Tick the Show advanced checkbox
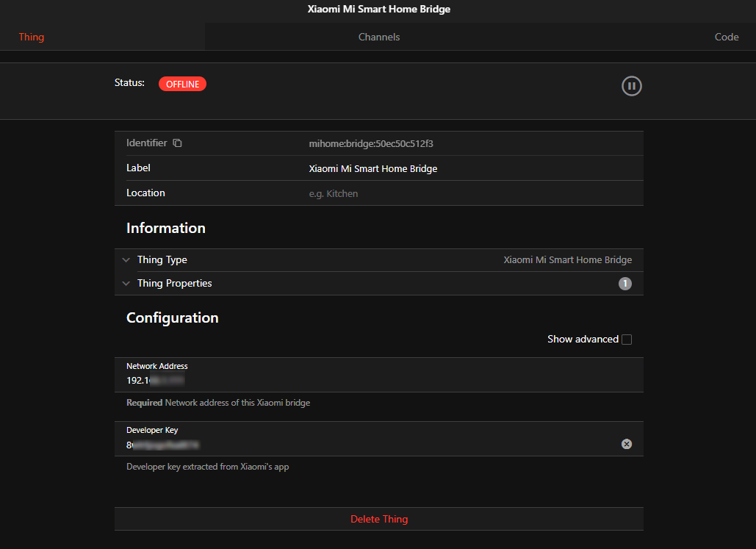 click(626, 340)
